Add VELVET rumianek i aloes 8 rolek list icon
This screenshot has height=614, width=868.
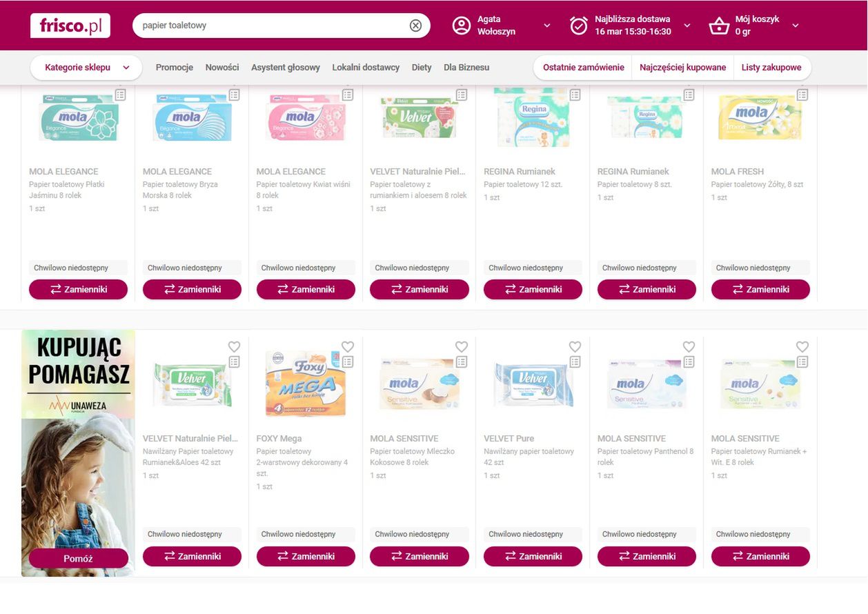pyautogui.click(x=462, y=95)
